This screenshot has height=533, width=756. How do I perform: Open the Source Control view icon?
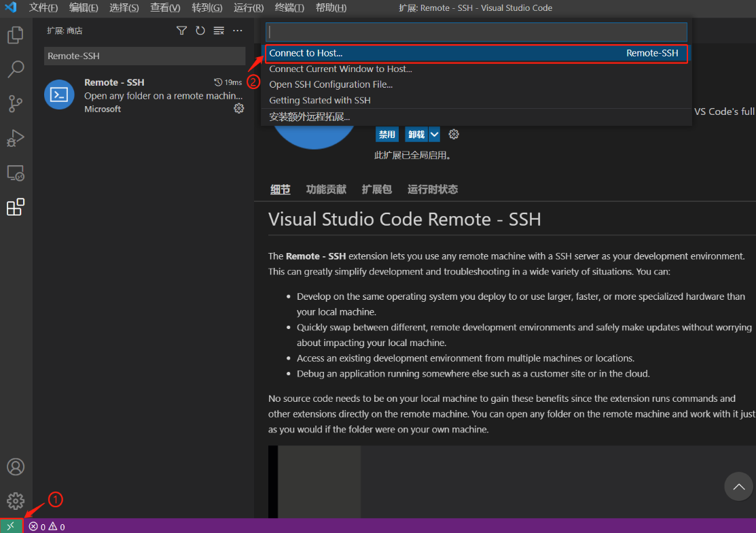coord(16,104)
